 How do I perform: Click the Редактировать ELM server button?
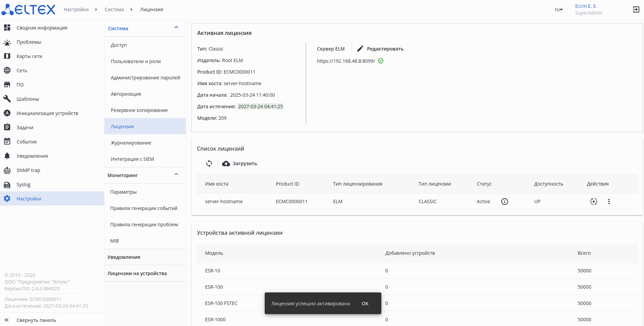tap(380, 49)
